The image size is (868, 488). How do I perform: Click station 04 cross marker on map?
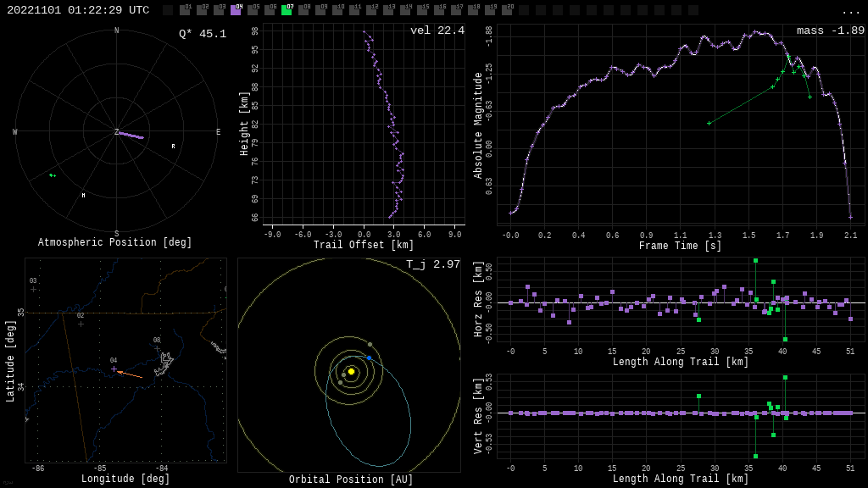(x=114, y=369)
